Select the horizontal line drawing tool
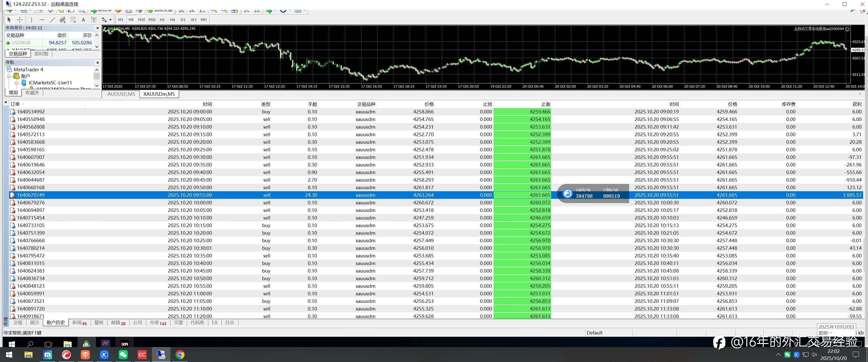Screen dimensions: 868x362 coord(42,20)
